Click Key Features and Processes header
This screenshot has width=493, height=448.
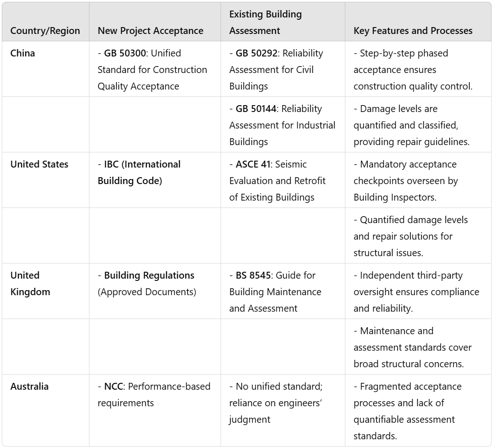[x=413, y=31]
